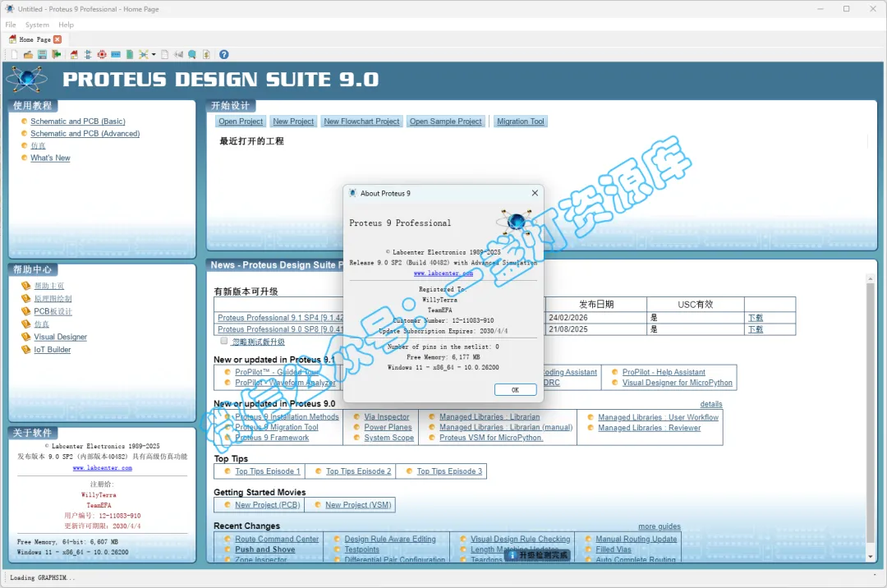
Task: Click the green document toolbar icon
Action: [130, 55]
